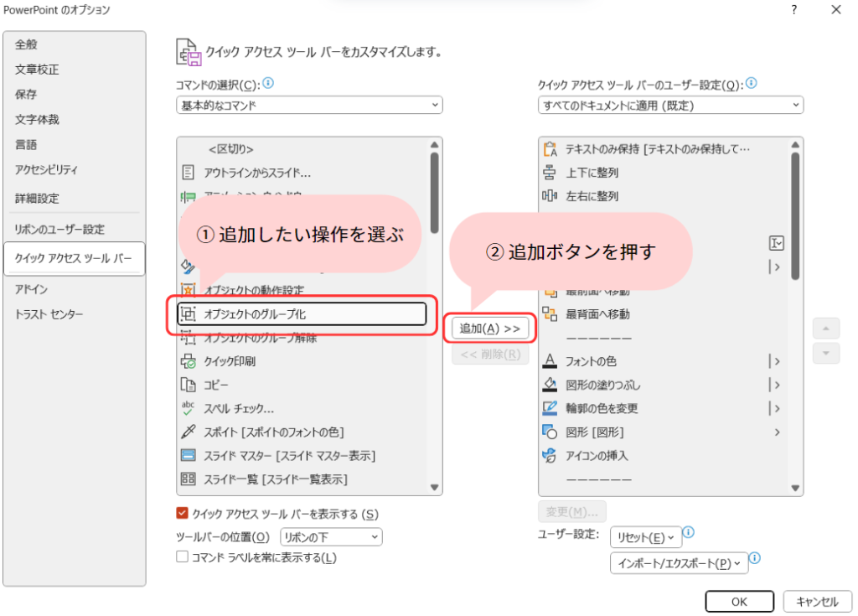Click the 左右に整列 icon
This screenshot has width=858, height=616.
(x=550, y=196)
